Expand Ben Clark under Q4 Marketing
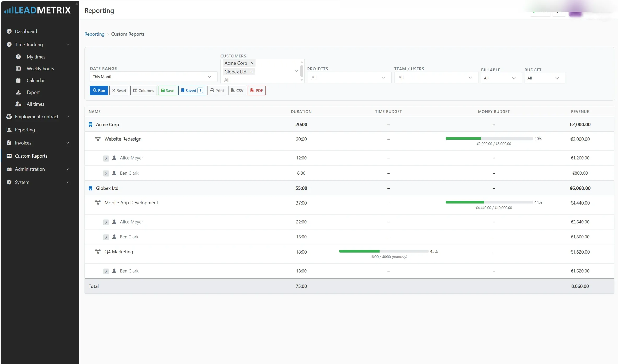Image resolution: width=618 pixels, height=364 pixels. point(106,271)
